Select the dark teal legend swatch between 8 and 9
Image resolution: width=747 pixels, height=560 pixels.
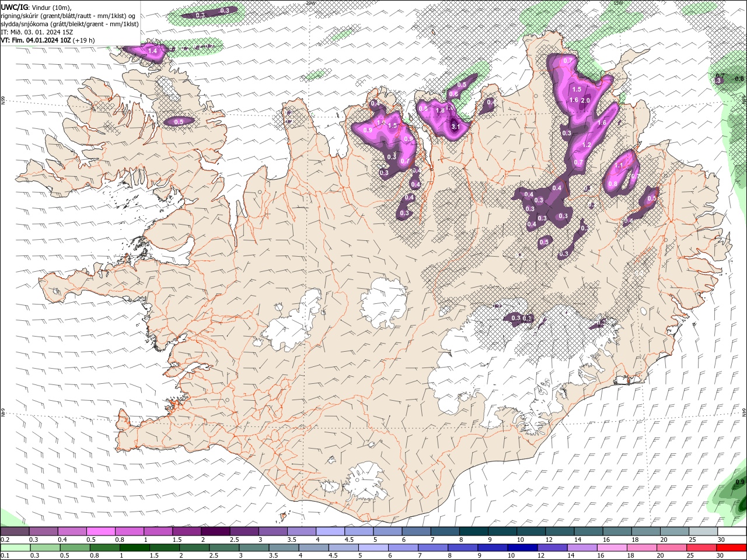[x=474, y=531]
